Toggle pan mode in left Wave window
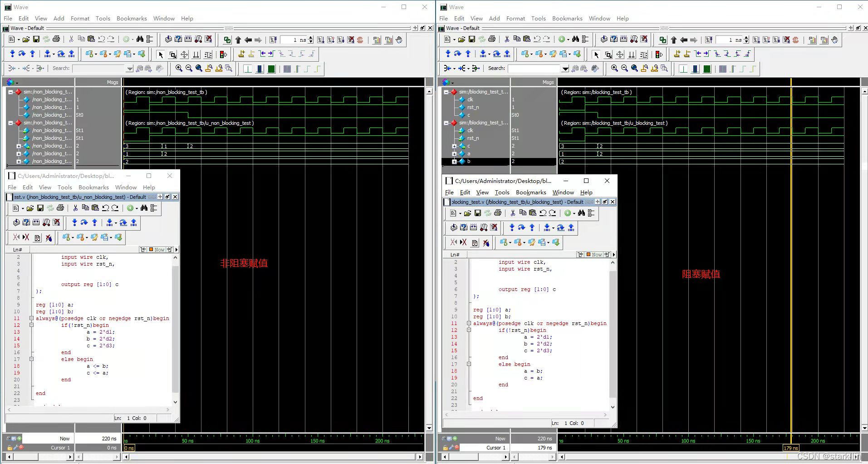868x464 pixels. 184,54
